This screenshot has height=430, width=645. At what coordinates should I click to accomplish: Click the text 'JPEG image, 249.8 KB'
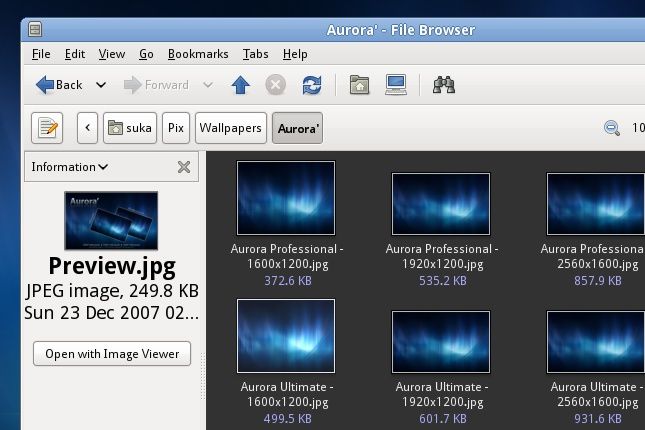tap(112, 291)
